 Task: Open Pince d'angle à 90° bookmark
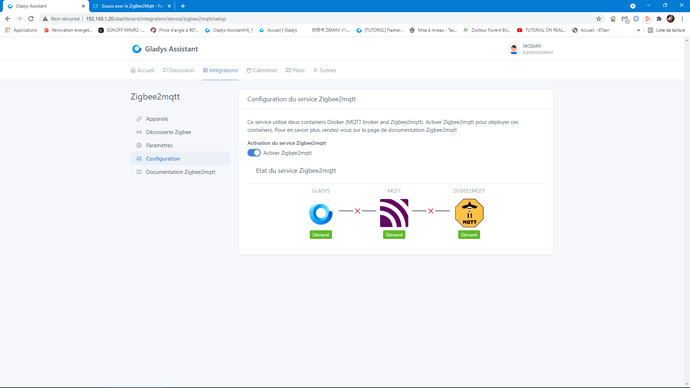click(x=174, y=30)
